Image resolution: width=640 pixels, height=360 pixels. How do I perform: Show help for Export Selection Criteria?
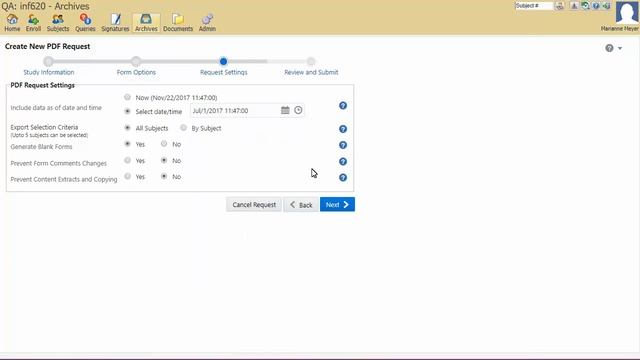pyautogui.click(x=343, y=129)
